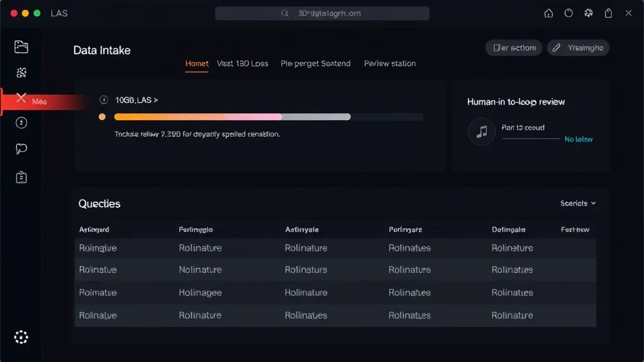Click the share icon in the top bar

[608, 13]
